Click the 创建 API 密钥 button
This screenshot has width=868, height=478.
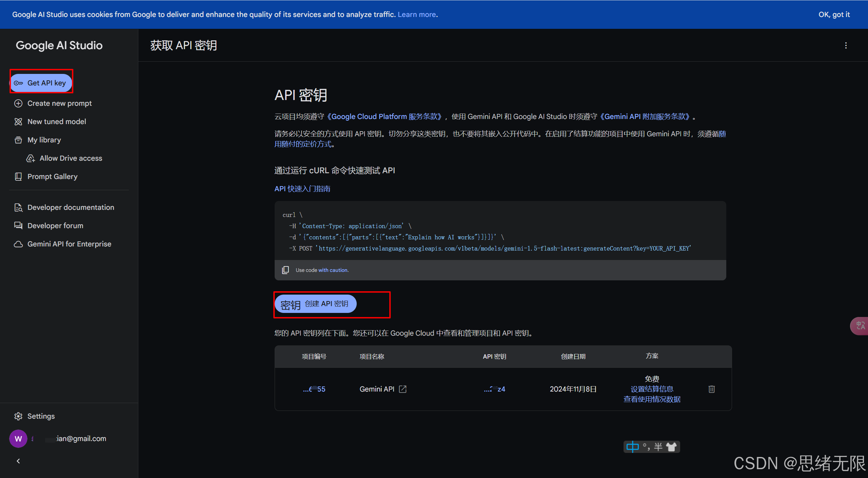tap(315, 304)
